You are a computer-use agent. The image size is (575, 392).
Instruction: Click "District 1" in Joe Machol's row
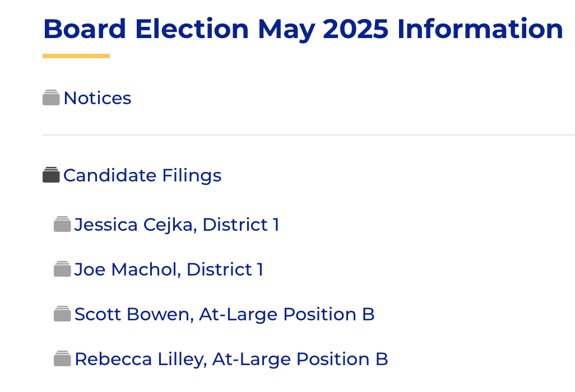[225, 269]
